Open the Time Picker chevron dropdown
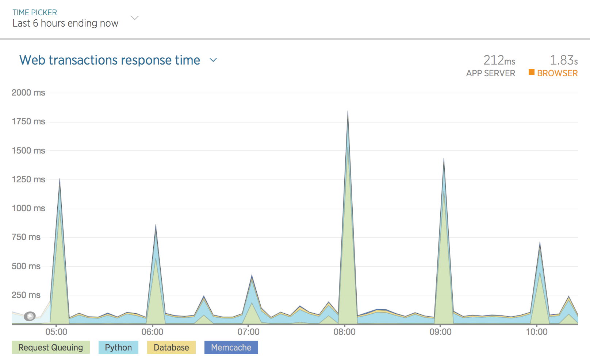 click(x=135, y=18)
